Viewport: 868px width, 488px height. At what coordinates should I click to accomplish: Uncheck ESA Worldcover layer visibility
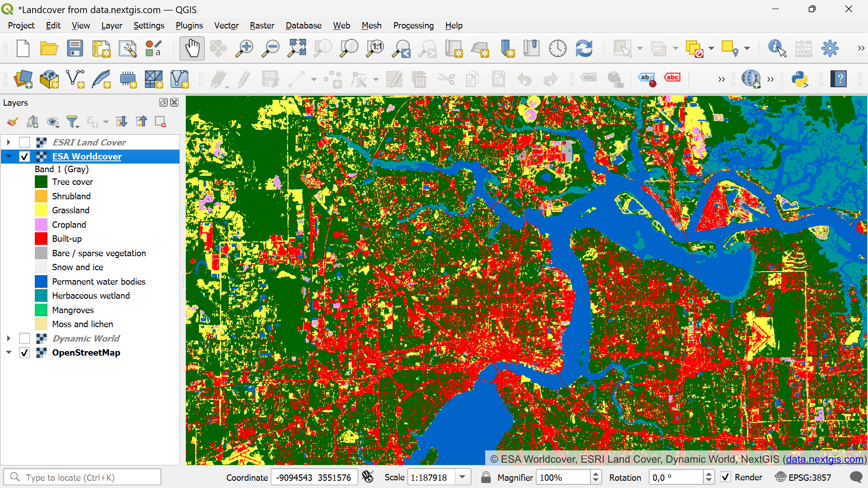point(24,157)
